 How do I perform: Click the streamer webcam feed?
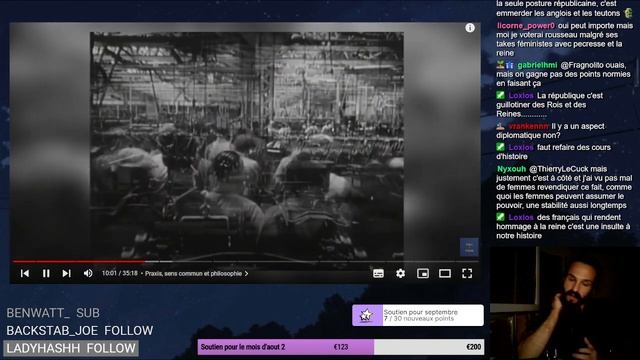[564, 303]
